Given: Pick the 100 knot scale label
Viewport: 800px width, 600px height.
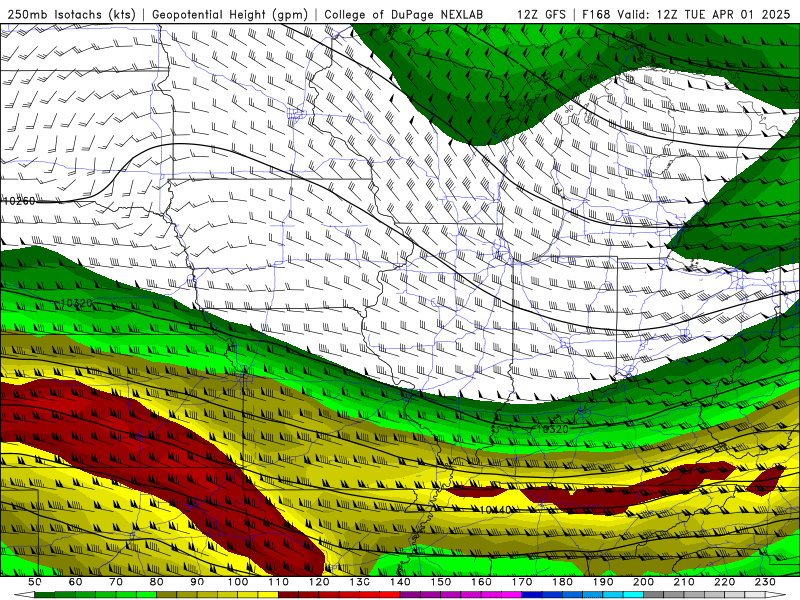Looking at the screenshot, I should click(238, 582).
